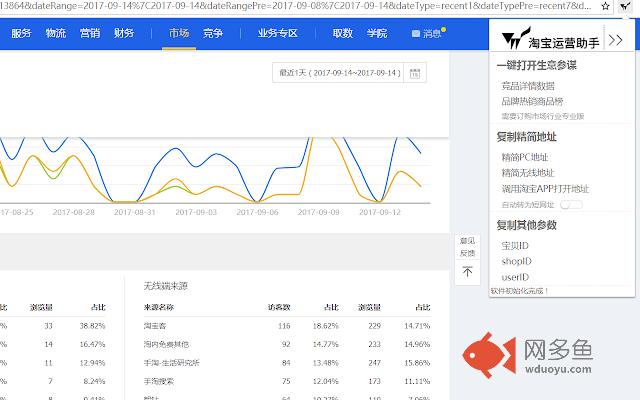Click the 18.62% cell in 淘宝客 row
640x400 pixels.
point(325,326)
